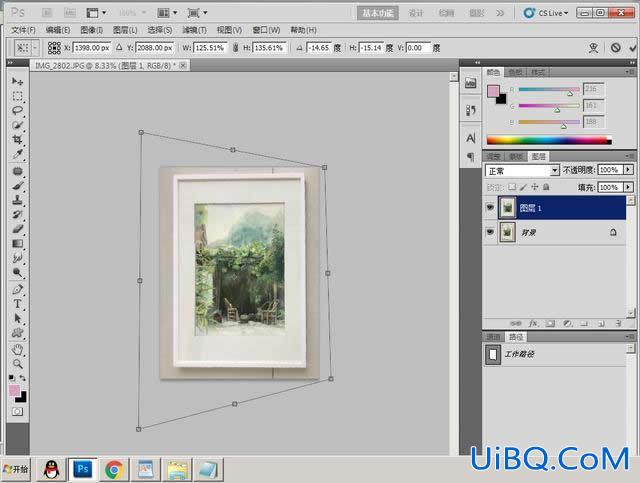Choose reference point location grid
Viewport: 640px width, 483px height.
[x=54, y=48]
